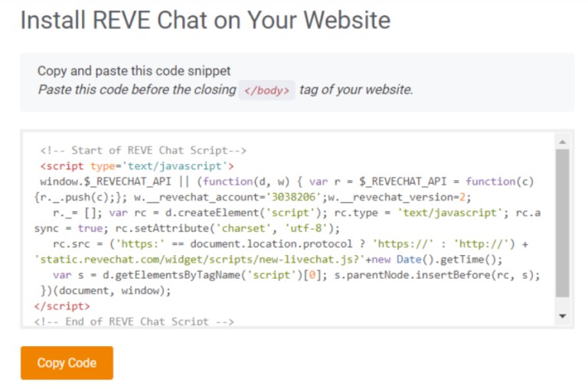Click the account number '3038206' in code
Screen dimensions: 588x389
pos(294,197)
